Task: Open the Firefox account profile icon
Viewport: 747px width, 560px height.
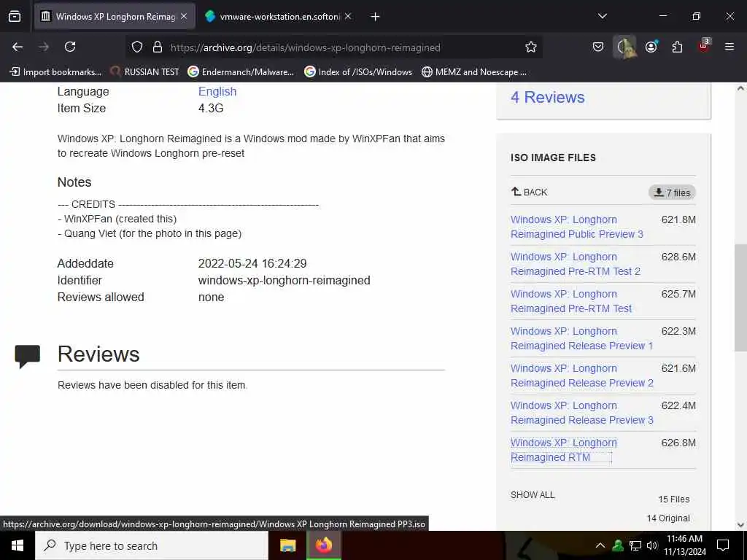Action: (651, 47)
